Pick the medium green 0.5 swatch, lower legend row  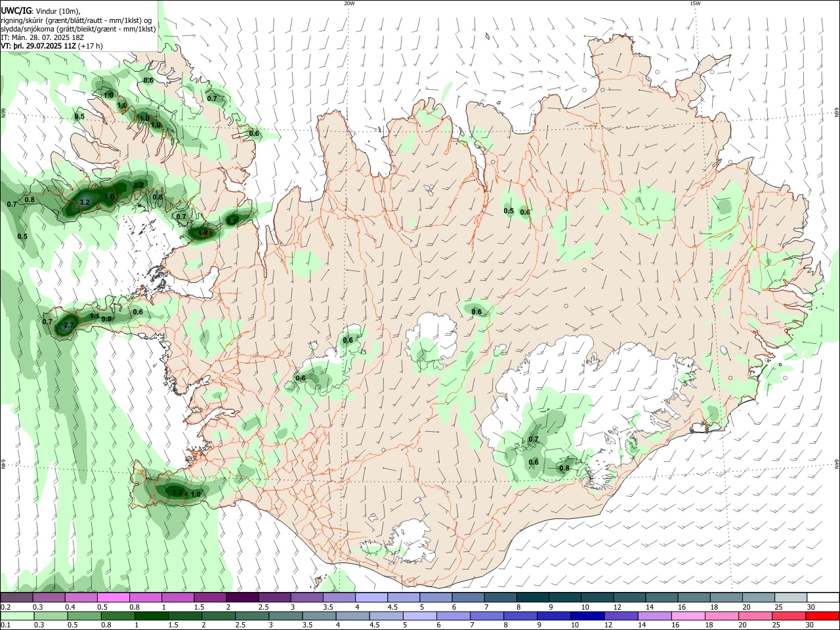click(85, 616)
